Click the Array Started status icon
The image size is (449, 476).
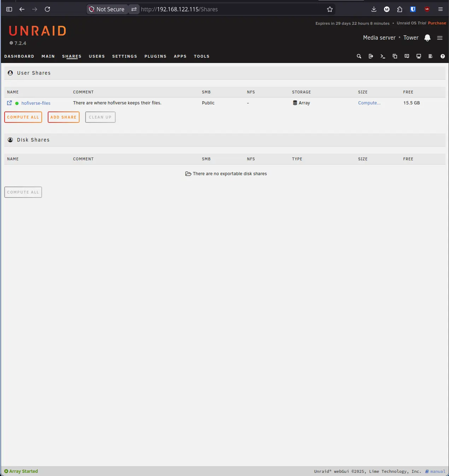pyautogui.click(x=6, y=471)
